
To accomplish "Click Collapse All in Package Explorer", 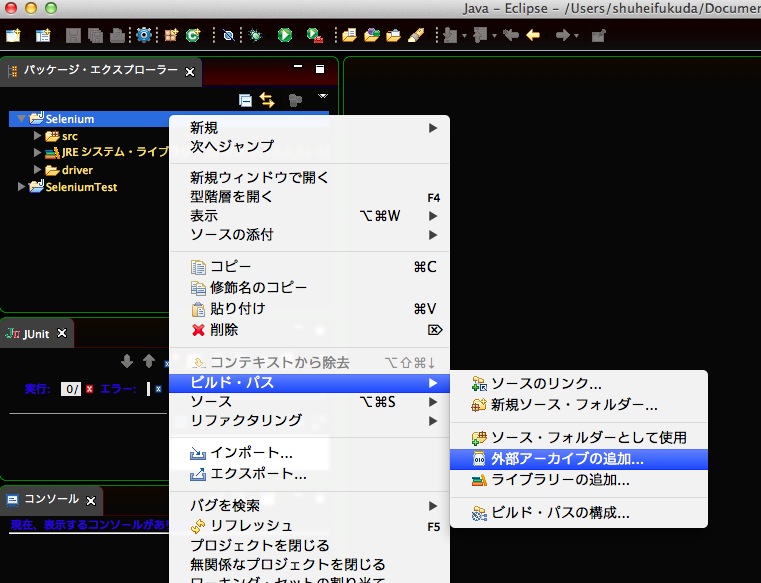I will coord(246,100).
